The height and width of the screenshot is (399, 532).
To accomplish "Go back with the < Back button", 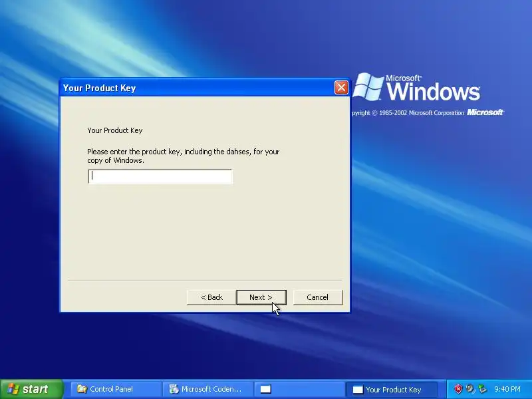I will 211,297.
